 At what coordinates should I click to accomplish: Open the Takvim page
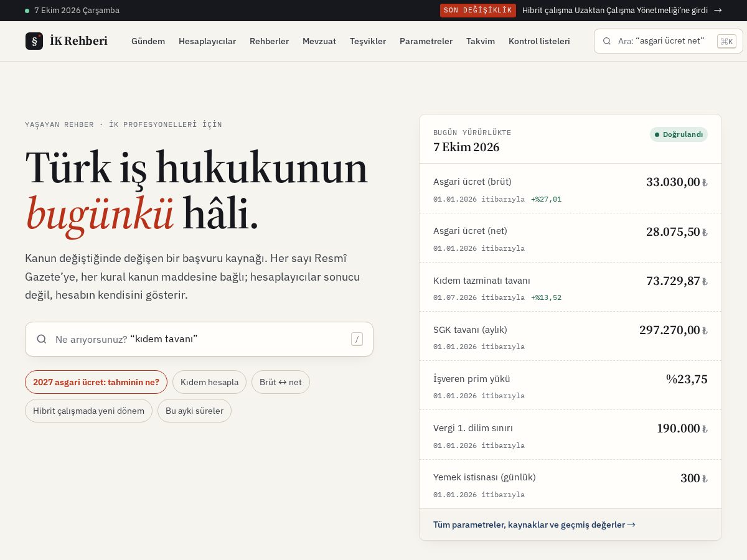[x=481, y=41]
